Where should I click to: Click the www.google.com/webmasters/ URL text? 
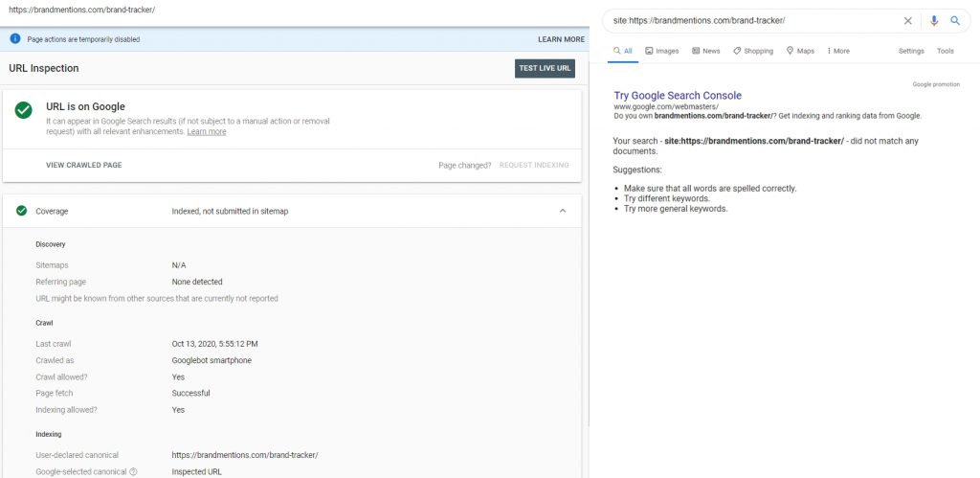(x=666, y=107)
